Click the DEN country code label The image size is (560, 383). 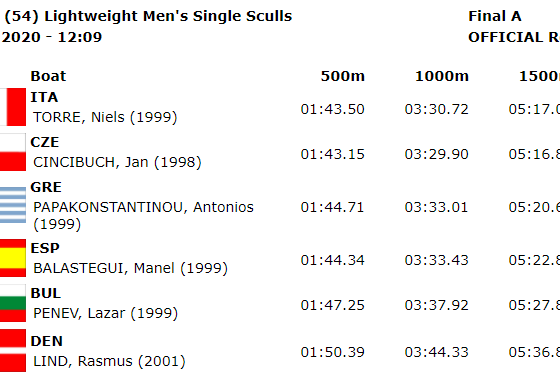46,341
